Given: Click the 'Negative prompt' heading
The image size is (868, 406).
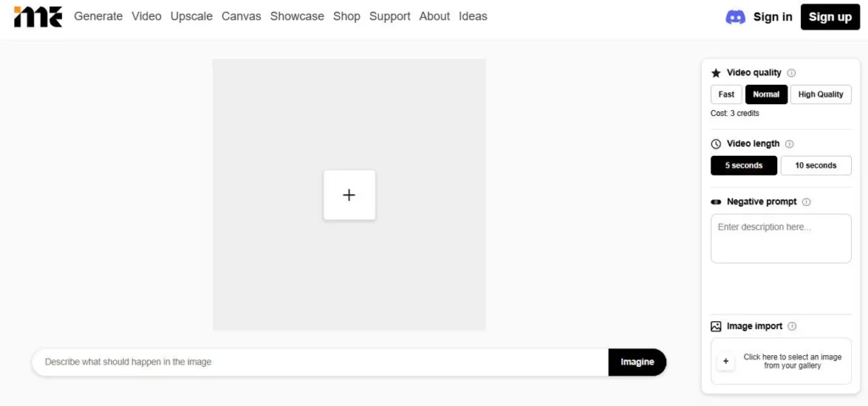Looking at the screenshot, I should coord(762,203).
